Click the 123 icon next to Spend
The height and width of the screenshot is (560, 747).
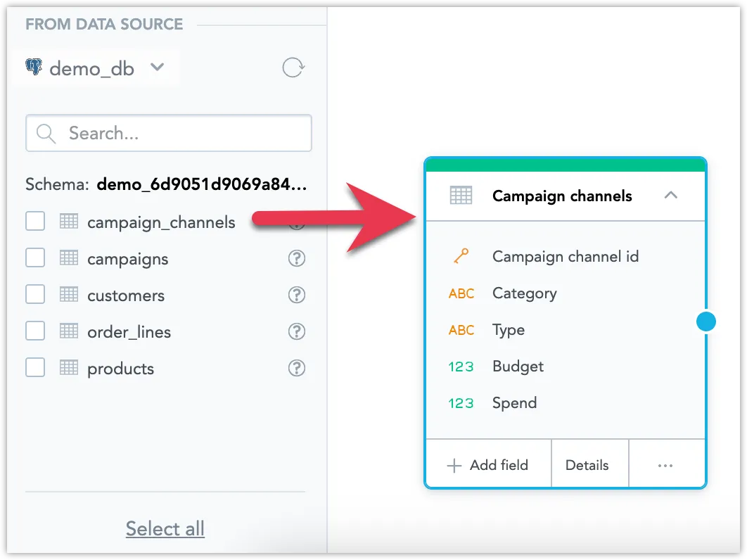click(x=461, y=402)
